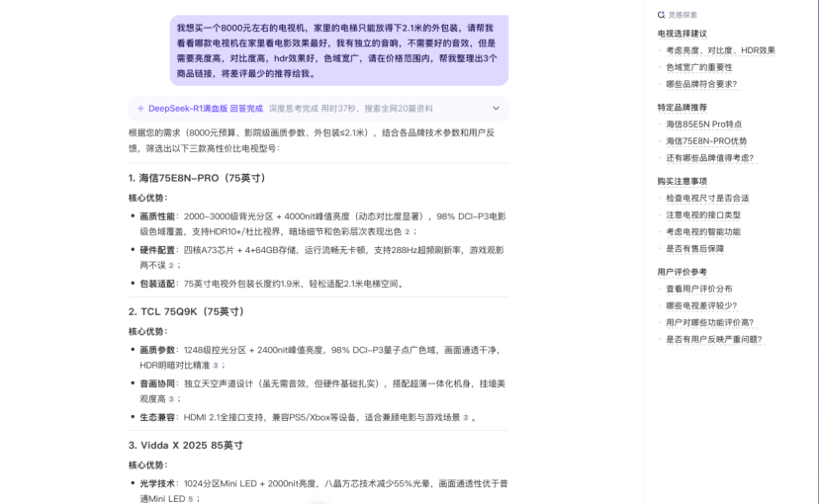The image size is (819, 504).
Task: Open suggestion 还有哪些品牌值得考虑?
Action: point(710,157)
